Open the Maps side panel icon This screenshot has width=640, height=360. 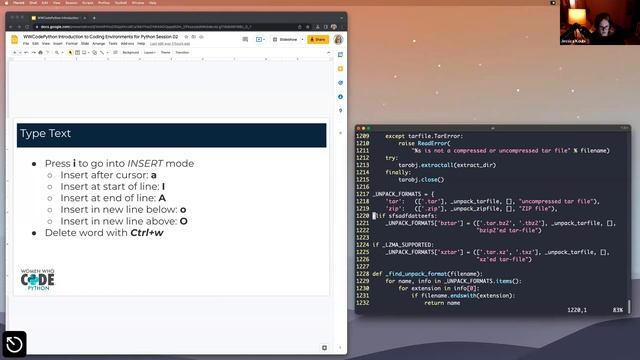click(340, 111)
